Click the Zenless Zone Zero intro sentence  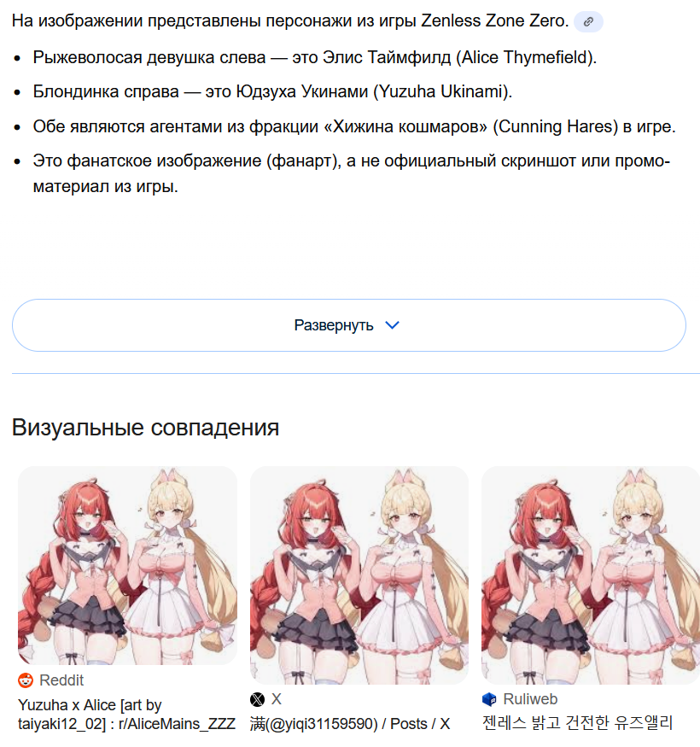click(x=290, y=21)
